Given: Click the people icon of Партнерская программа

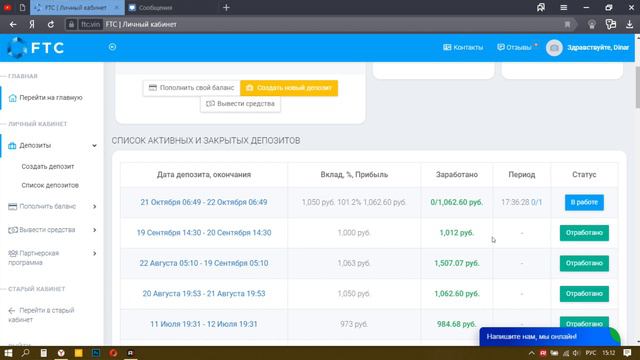Looking at the screenshot, I should click(x=13, y=253).
